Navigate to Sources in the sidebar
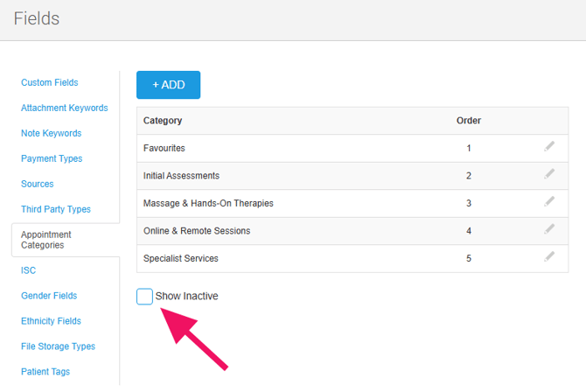 click(x=38, y=184)
